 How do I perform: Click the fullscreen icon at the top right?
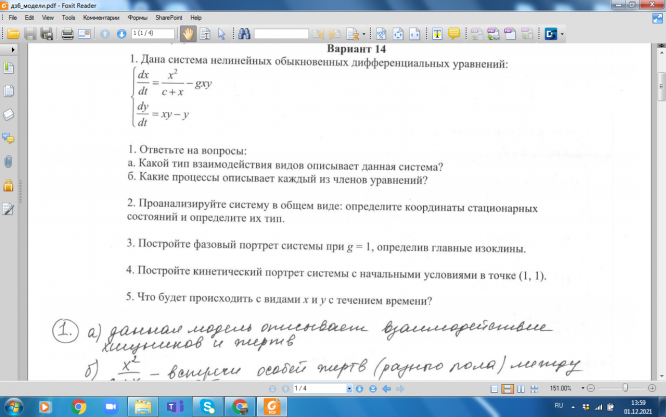(x=658, y=18)
